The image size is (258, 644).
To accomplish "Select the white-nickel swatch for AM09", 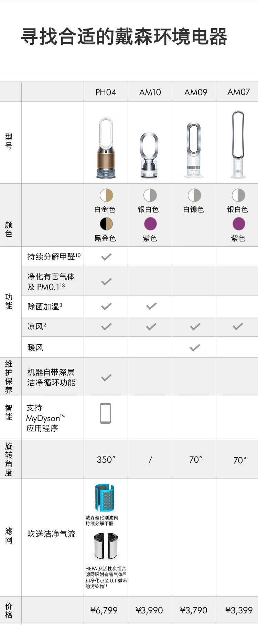I will [x=194, y=195].
